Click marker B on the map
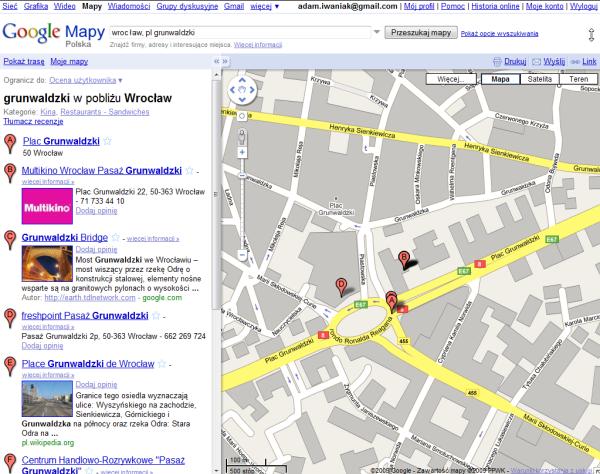Image resolution: width=600 pixels, height=474 pixels. point(404,260)
